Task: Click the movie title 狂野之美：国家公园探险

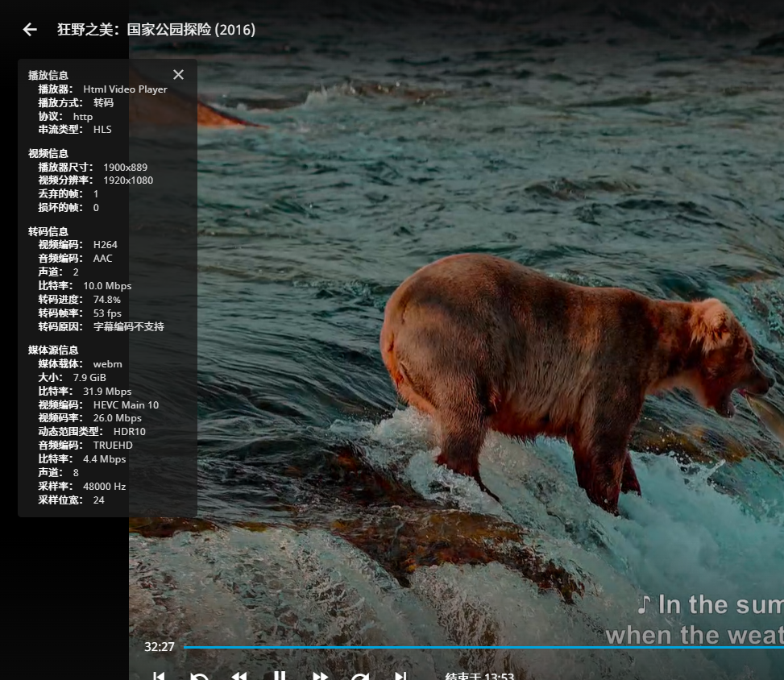Action: (x=153, y=30)
